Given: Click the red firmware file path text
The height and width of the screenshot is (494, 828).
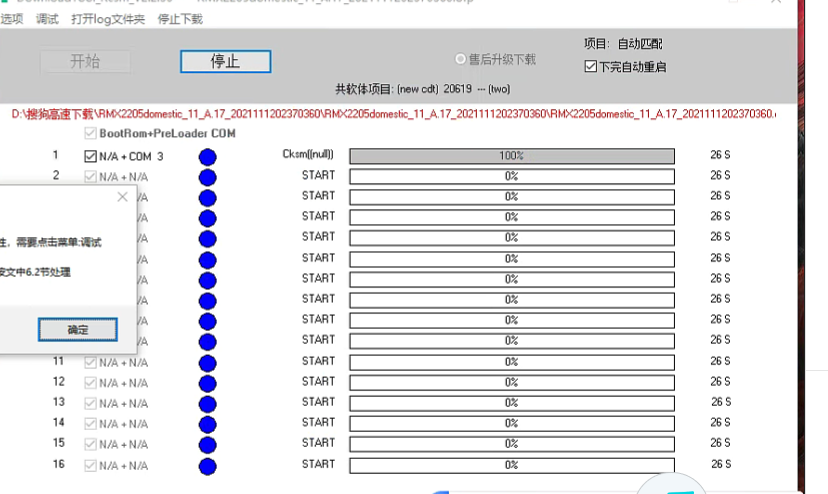Looking at the screenshot, I should (x=393, y=114).
